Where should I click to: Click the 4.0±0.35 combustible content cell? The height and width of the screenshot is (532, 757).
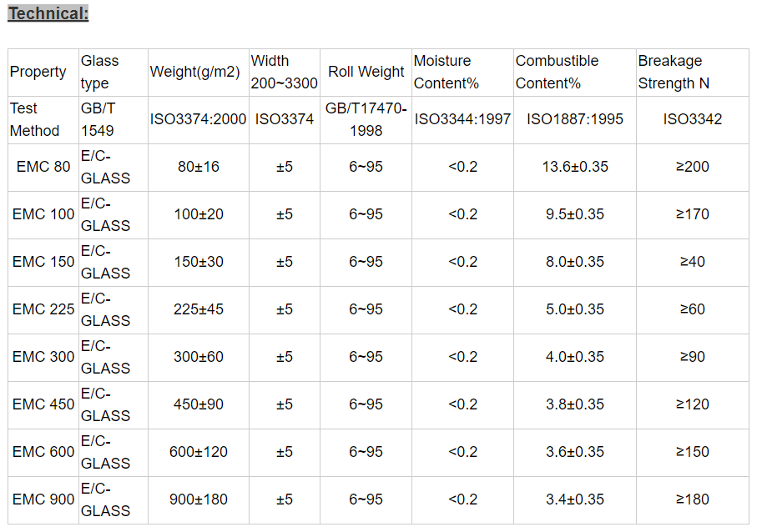574,357
